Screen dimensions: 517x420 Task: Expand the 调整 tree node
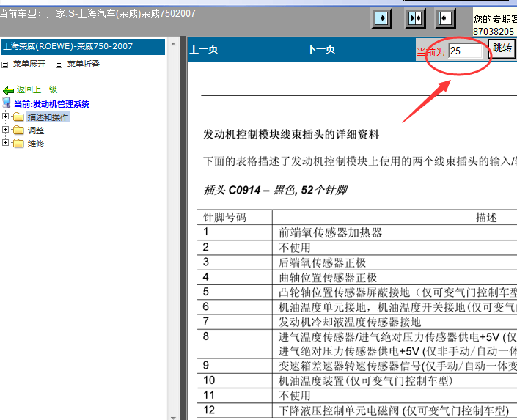tap(5, 129)
